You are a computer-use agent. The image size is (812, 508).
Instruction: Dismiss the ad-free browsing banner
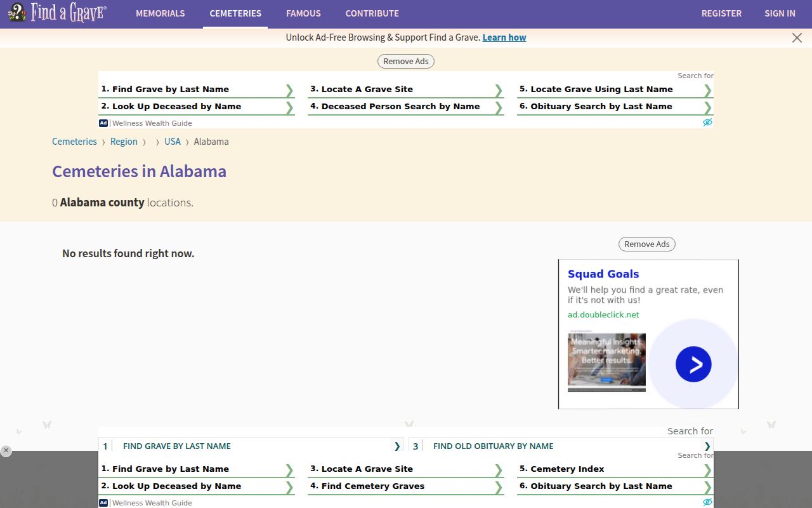[797, 38]
